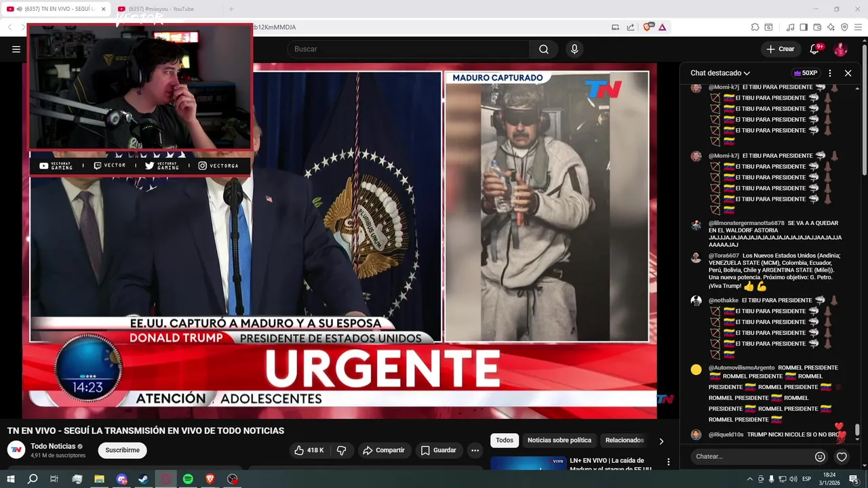Click the Guardar button
The height and width of the screenshot is (488, 868).
(438, 450)
